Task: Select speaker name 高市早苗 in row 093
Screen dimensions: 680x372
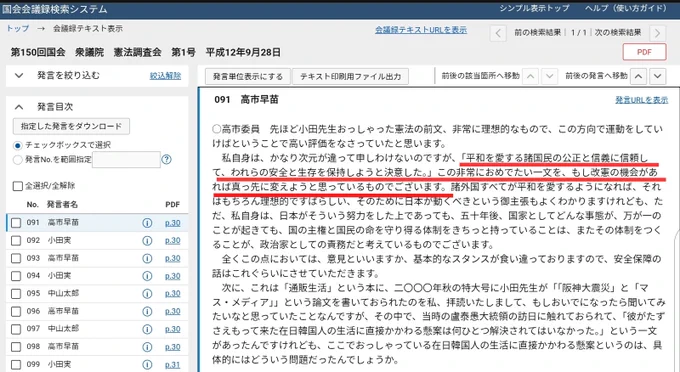Action: tap(63, 258)
